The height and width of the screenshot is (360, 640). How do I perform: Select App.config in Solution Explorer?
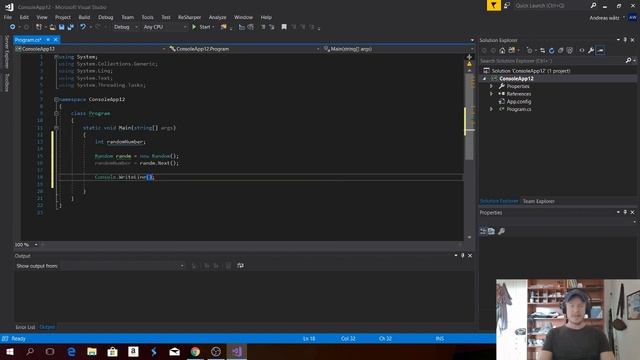pyautogui.click(x=518, y=102)
